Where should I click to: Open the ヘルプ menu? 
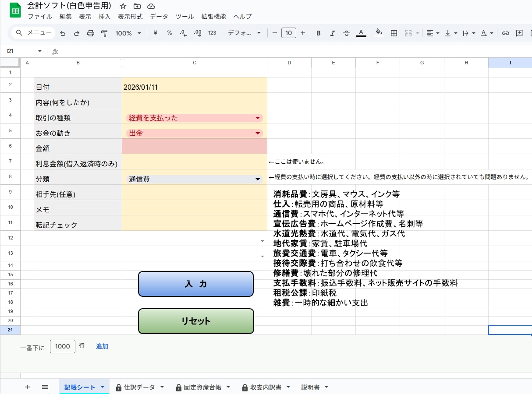click(242, 17)
